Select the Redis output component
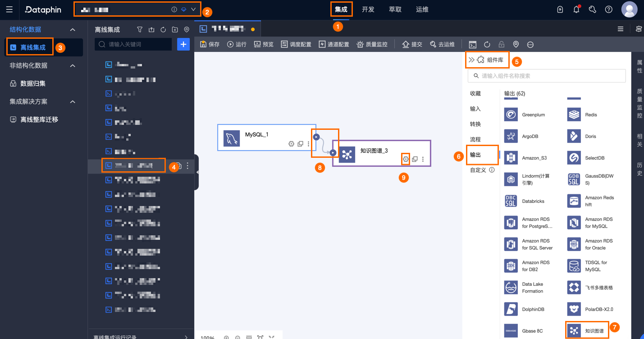 pos(582,115)
